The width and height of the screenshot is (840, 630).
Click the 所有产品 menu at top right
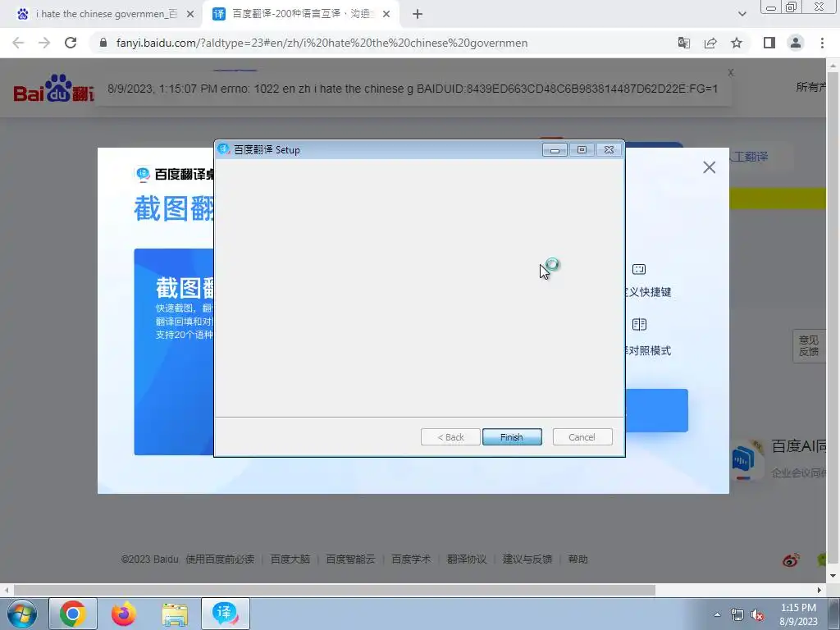[x=811, y=87]
